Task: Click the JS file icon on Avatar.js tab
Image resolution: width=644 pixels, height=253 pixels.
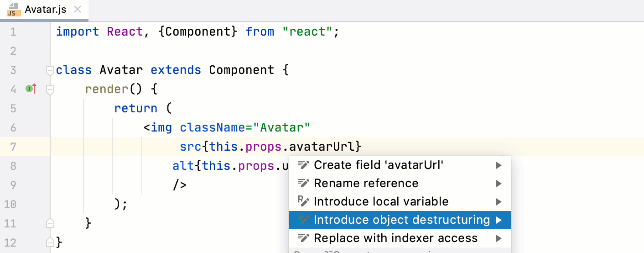Action: [x=13, y=9]
